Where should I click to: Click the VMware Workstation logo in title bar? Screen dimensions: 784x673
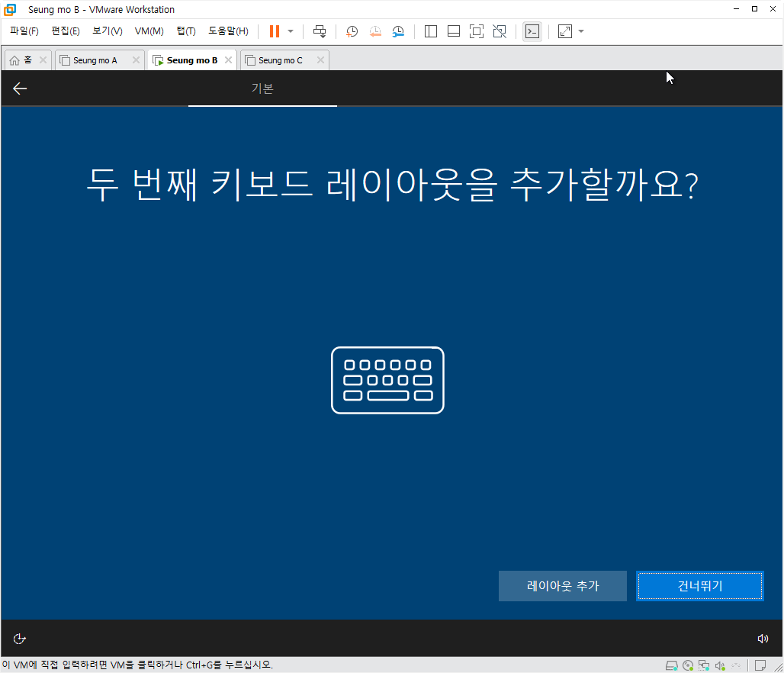[x=10, y=9]
